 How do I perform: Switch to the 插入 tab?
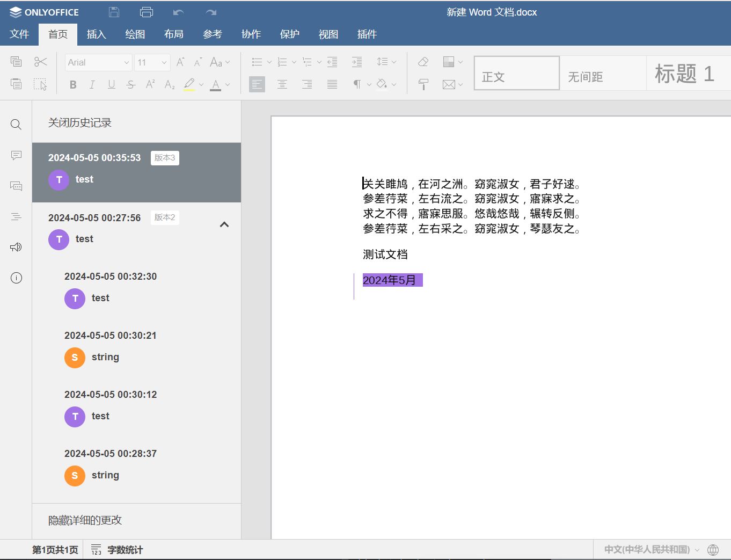coord(97,34)
